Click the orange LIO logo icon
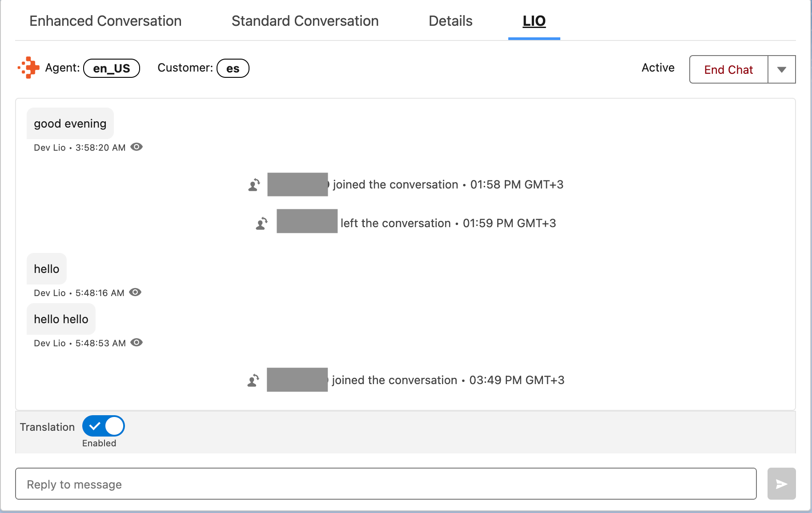Screen dimensions: 812x513 tap(29, 68)
